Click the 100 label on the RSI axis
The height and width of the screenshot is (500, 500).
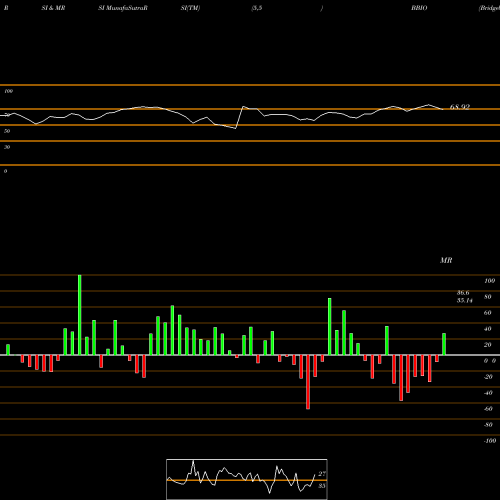pyautogui.click(x=8, y=91)
